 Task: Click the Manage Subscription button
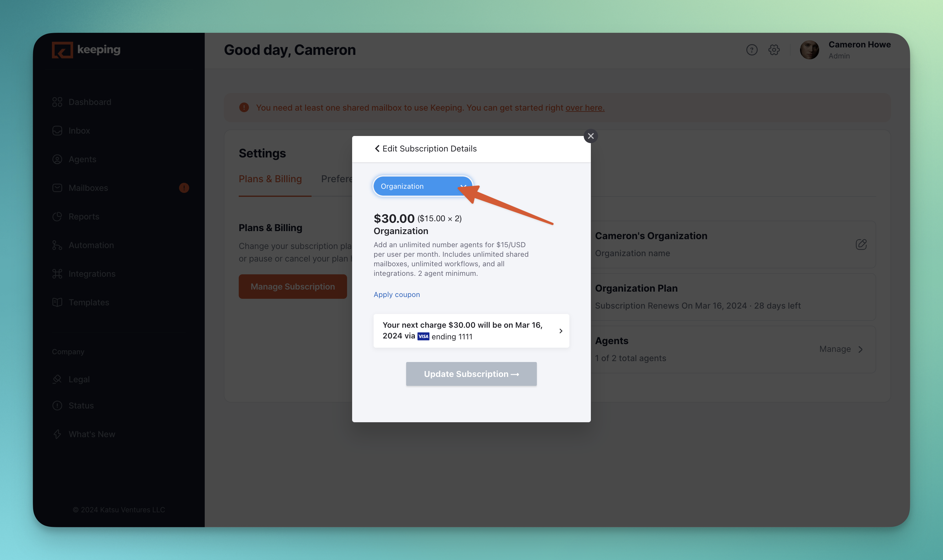pos(293,287)
